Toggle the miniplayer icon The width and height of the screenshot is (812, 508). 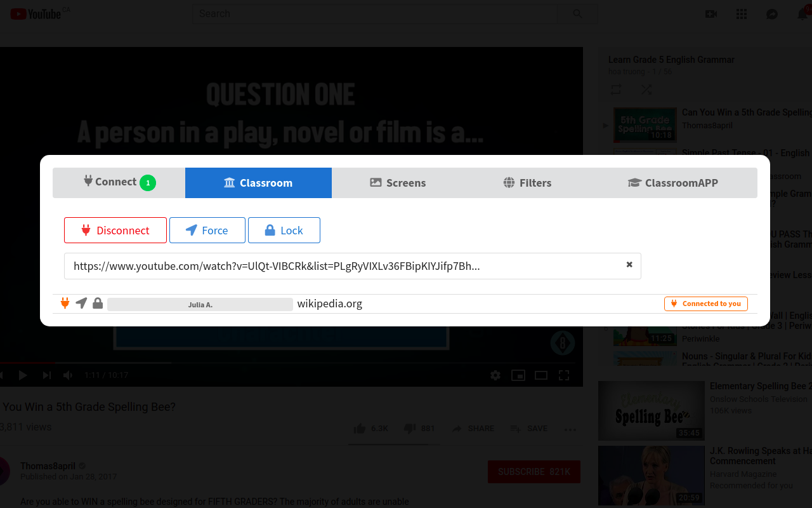tap(518, 375)
